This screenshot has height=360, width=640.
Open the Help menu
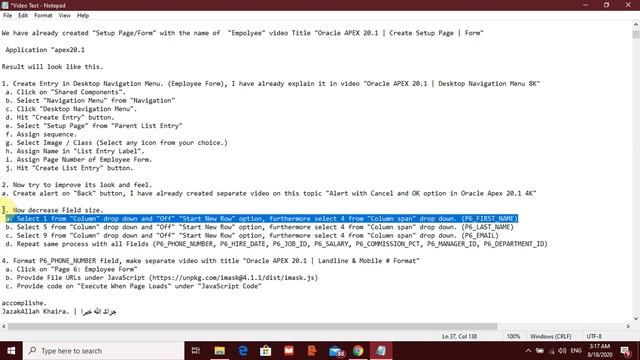(x=83, y=16)
